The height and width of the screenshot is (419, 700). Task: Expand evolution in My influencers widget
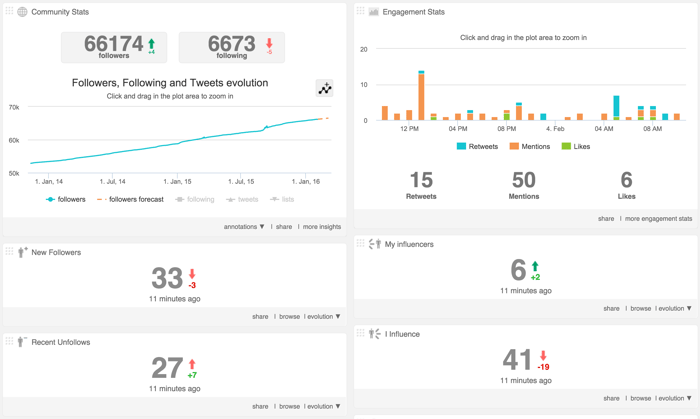click(x=674, y=309)
